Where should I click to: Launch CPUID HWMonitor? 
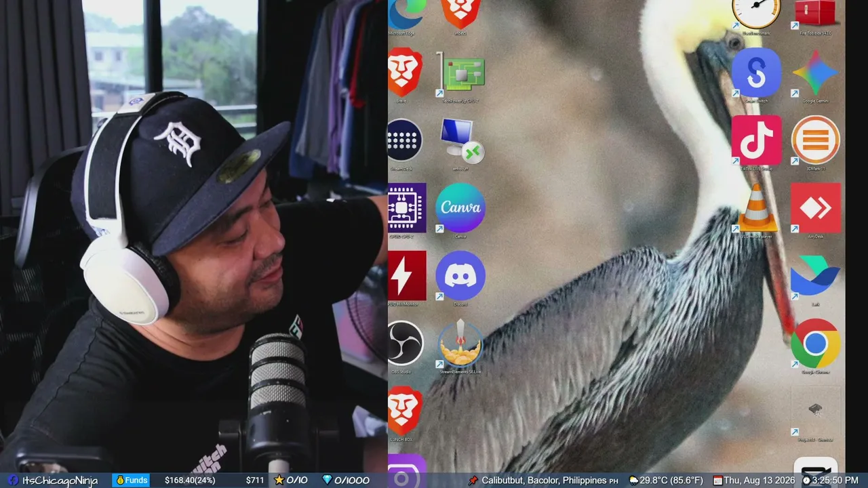click(x=407, y=277)
